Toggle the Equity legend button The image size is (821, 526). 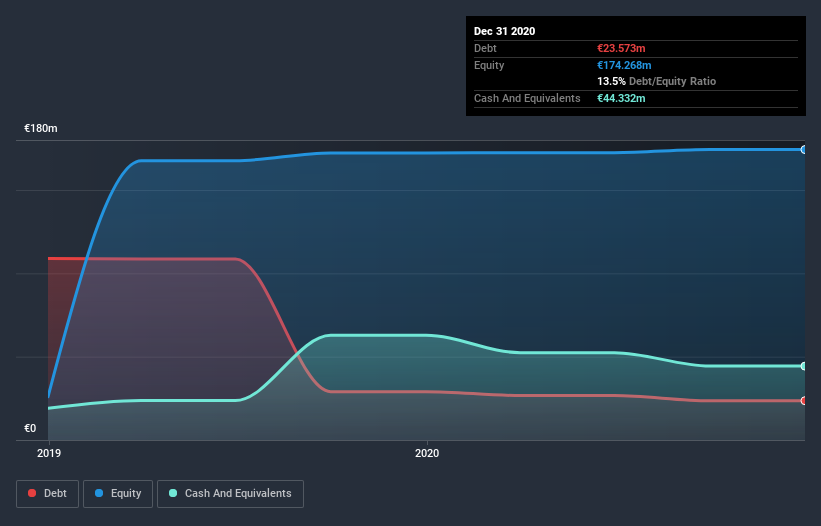[118, 494]
